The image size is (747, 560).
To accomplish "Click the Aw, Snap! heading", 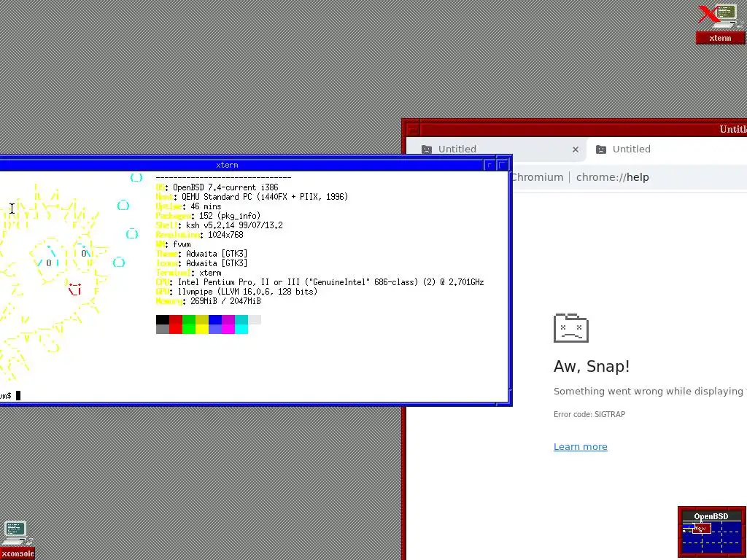I will (591, 366).
